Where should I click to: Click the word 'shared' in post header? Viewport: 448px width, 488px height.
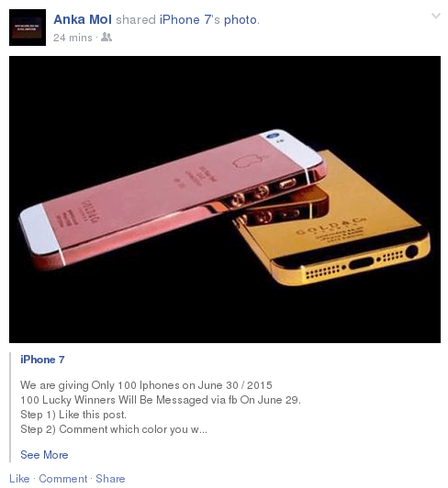click(136, 19)
